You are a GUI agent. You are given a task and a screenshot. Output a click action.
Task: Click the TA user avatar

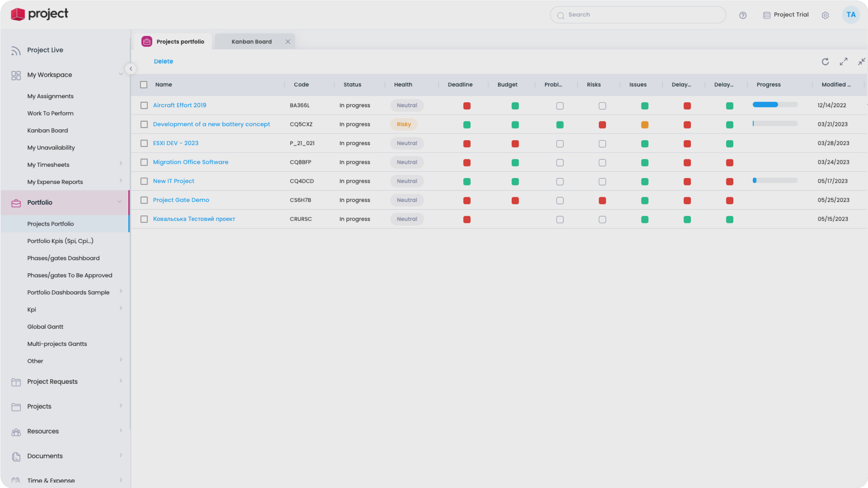[851, 15]
